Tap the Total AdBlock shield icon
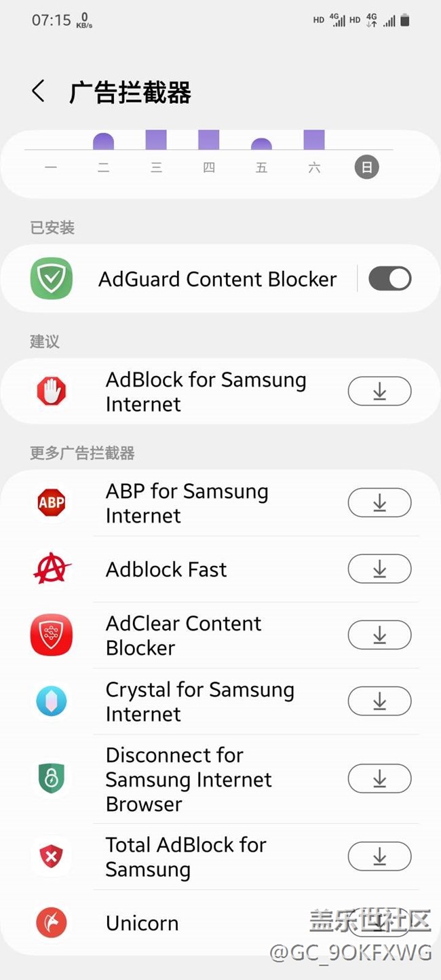 [52, 856]
